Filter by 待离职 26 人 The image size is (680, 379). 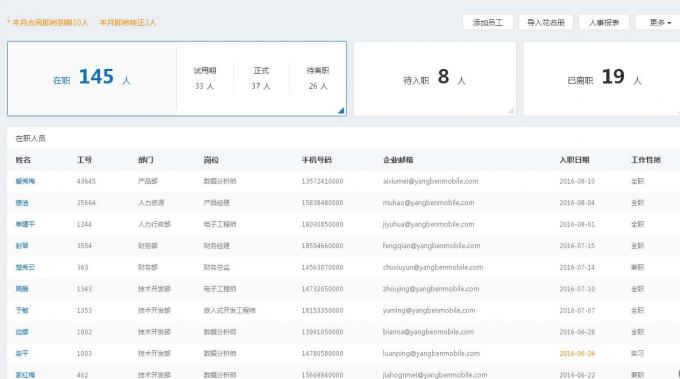coord(318,78)
